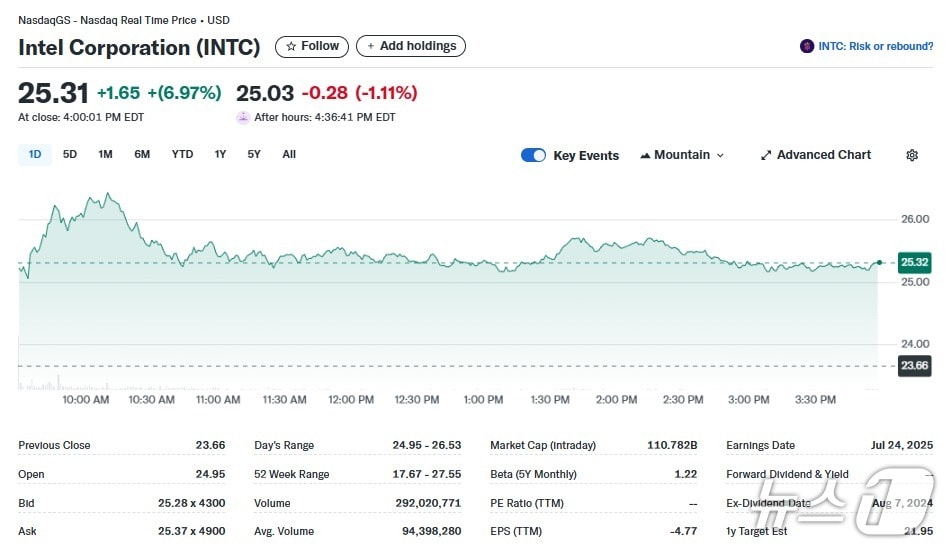948x549 pixels.
Task: Open chart settings gear icon
Action: [912, 155]
